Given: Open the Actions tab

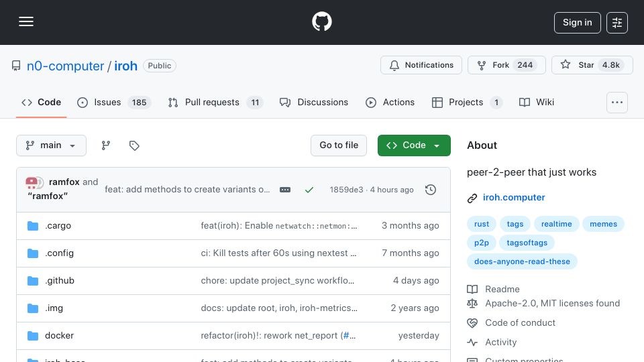Looking at the screenshot, I should 390,102.
